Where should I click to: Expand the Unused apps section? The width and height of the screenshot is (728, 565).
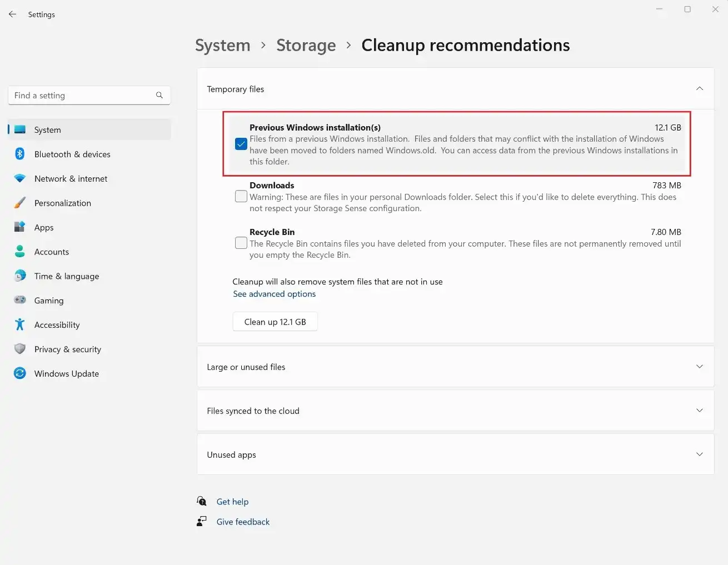(x=455, y=454)
